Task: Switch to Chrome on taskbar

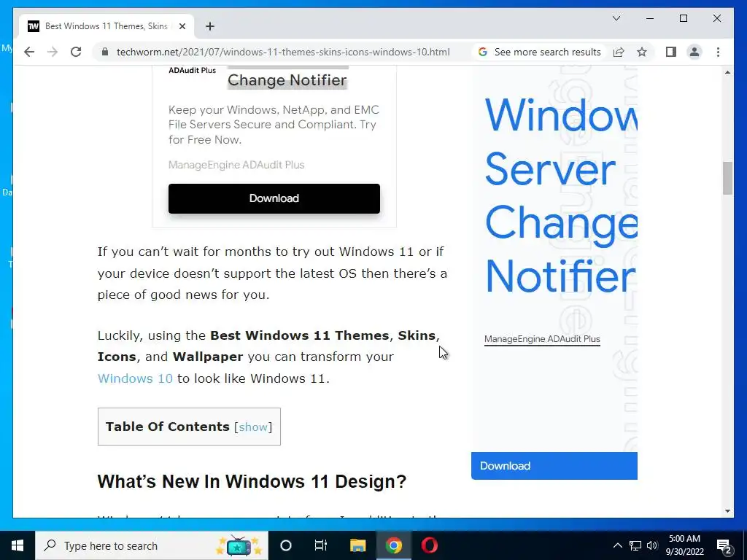Action: [x=393, y=545]
